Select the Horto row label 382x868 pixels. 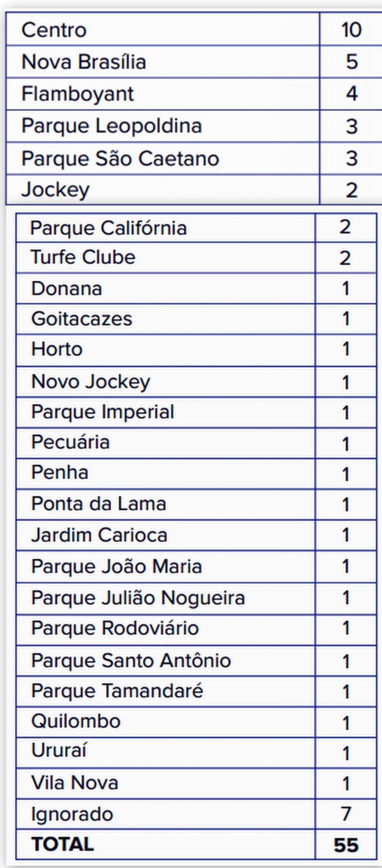[x=57, y=349]
